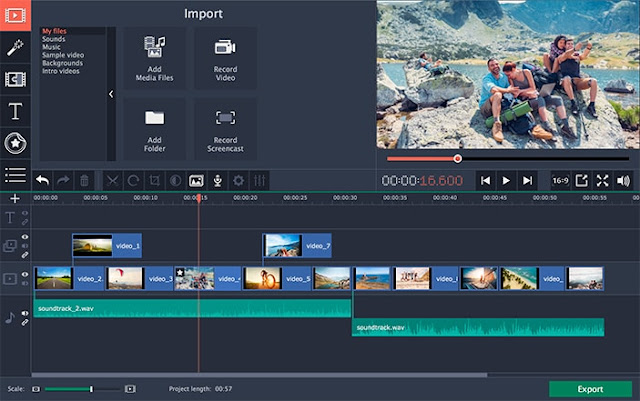Open the Titles panel (T icon)
The width and height of the screenshot is (640, 401).
(x=15, y=111)
